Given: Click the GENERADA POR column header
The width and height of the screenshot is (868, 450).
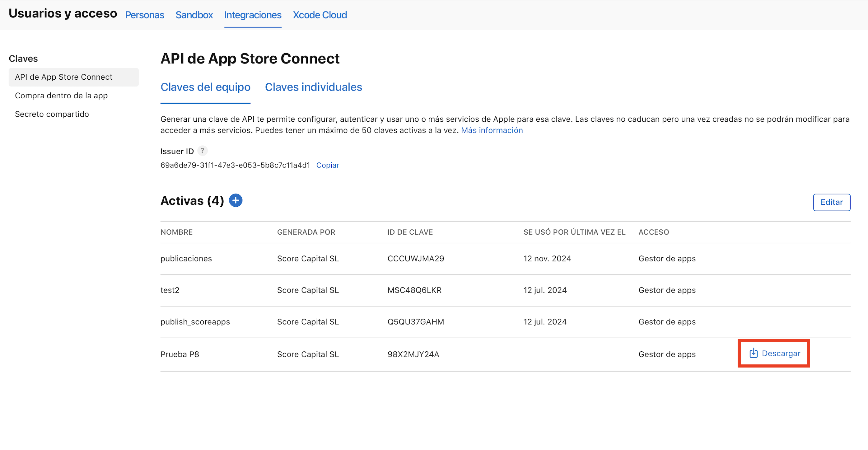Looking at the screenshot, I should 306,232.
